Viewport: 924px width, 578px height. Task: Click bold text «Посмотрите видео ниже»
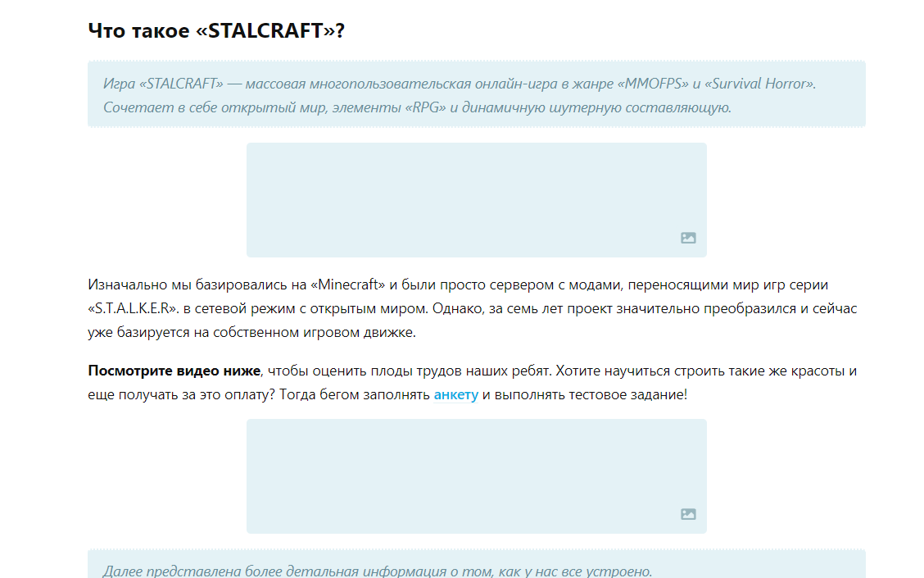pyautogui.click(x=174, y=371)
